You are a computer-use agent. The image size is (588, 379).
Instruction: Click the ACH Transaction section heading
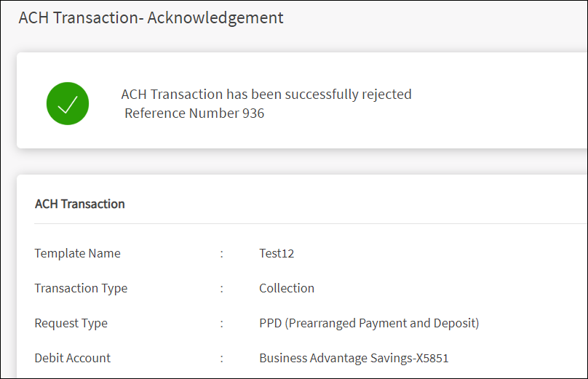pos(79,204)
